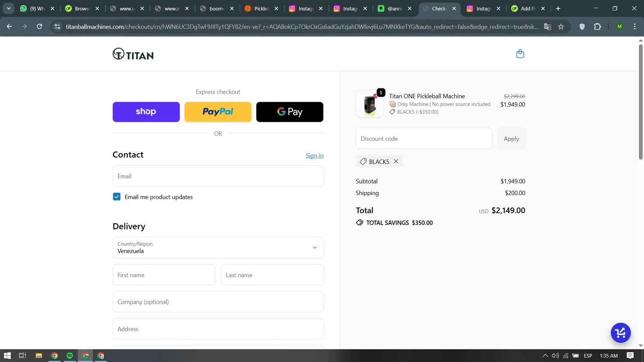Image resolution: width=644 pixels, height=362 pixels.
Task: Open Windows notification center
Action: click(630, 356)
